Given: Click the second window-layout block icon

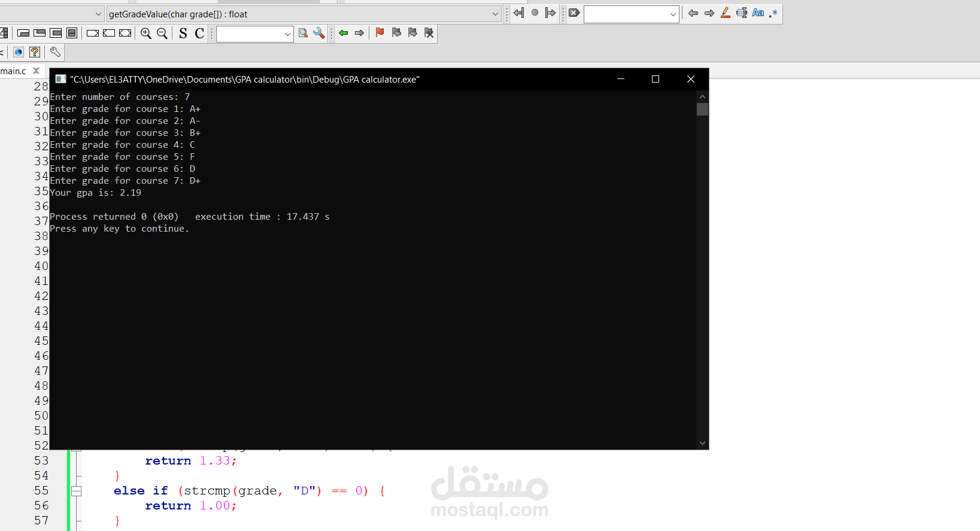Looking at the screenshot, I should coord(40,33).
